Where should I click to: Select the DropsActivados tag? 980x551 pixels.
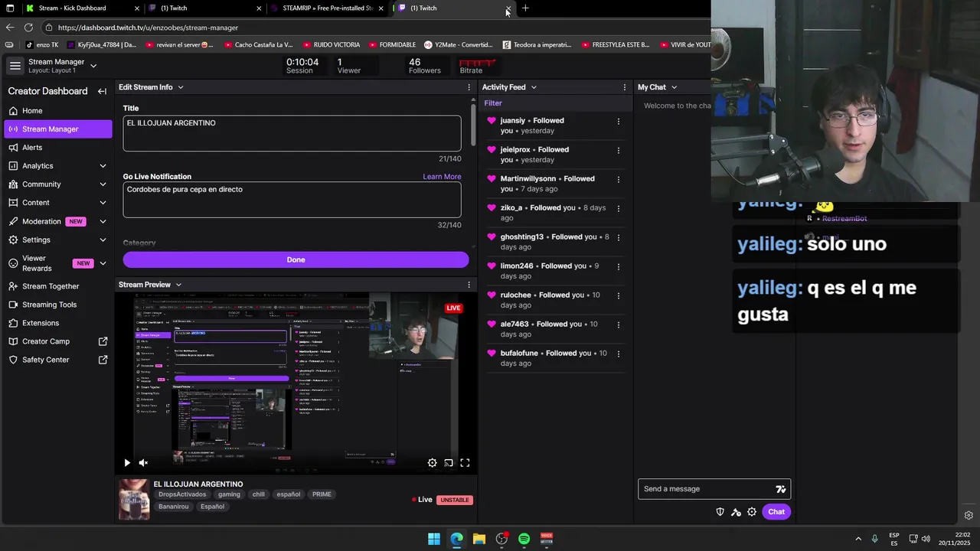pos(182,494)
